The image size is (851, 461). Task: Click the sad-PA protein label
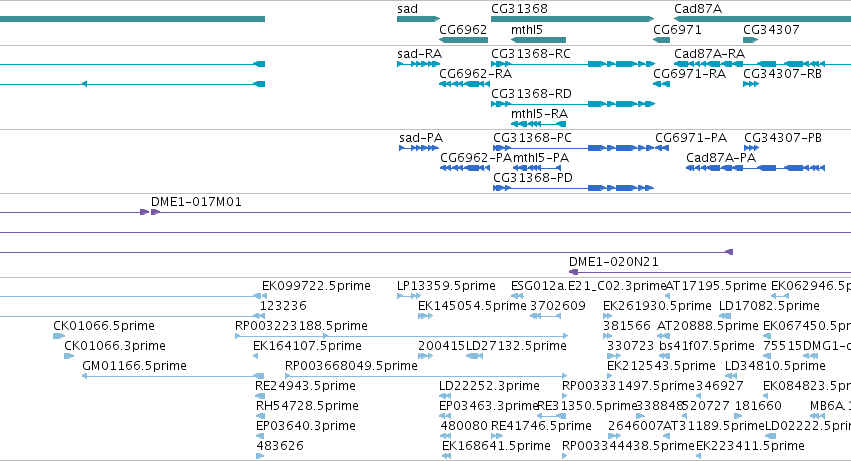click(x=421, y=138)
